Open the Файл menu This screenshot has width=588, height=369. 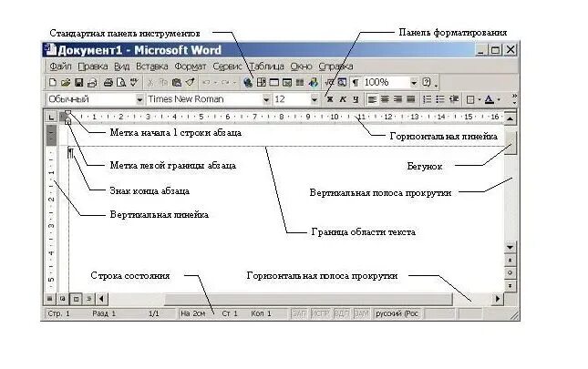[x=60, y=67]
